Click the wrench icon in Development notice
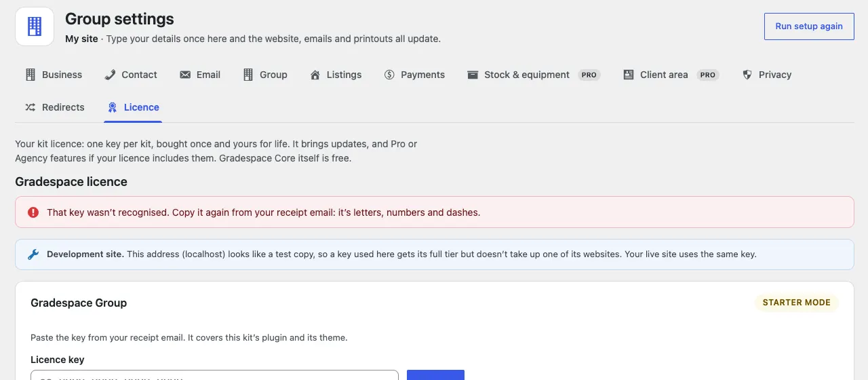 click(33, 254)
